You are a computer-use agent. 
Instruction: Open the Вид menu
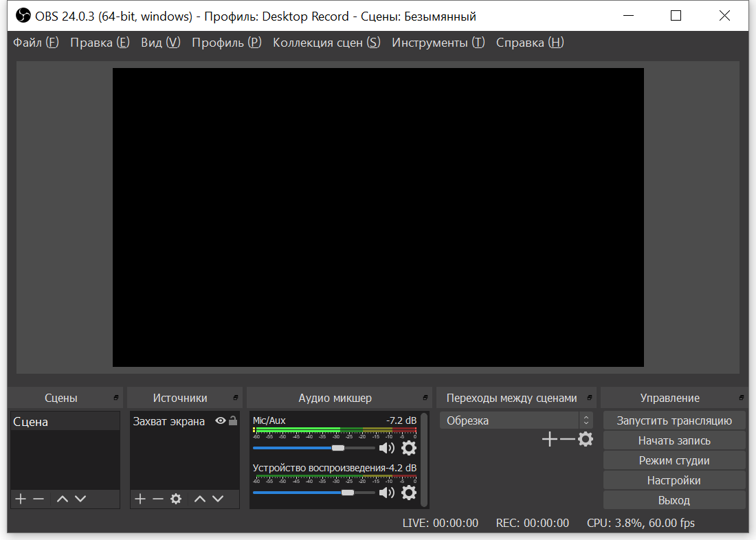(x=161, y=43)
